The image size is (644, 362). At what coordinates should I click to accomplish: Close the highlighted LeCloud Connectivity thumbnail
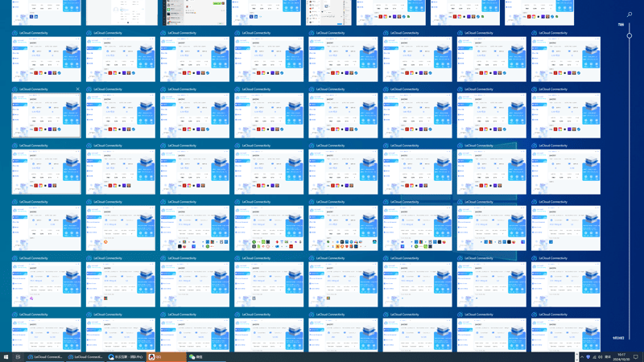(x=77, y=89)
